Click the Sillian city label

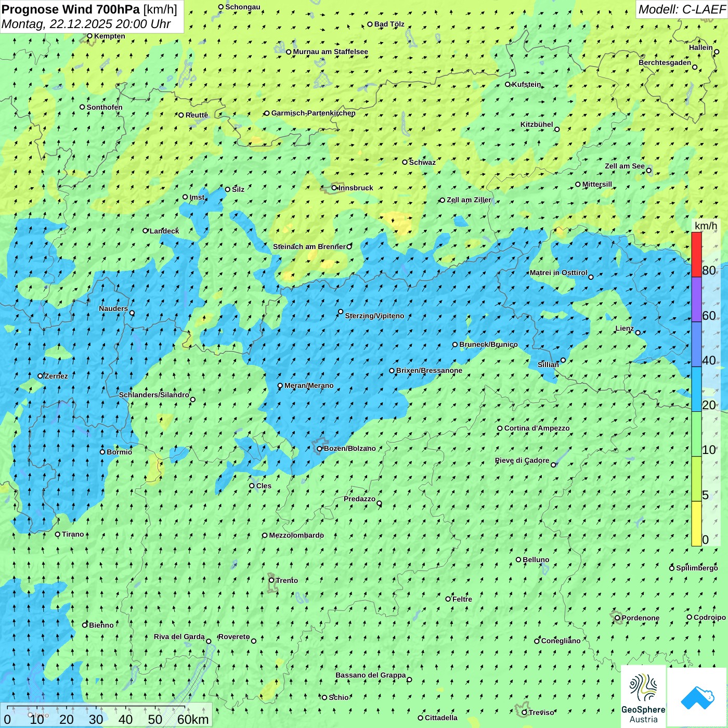[x=548, y=365]
